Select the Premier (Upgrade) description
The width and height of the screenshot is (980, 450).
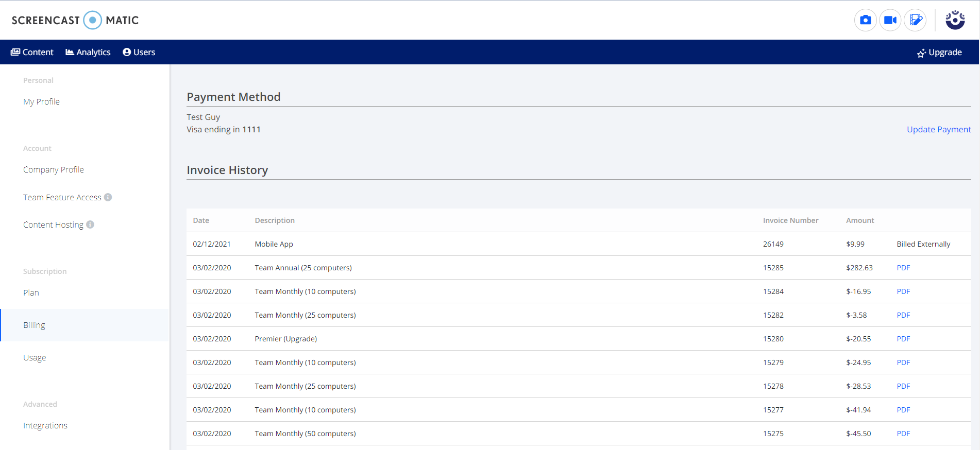click(285, 339)
